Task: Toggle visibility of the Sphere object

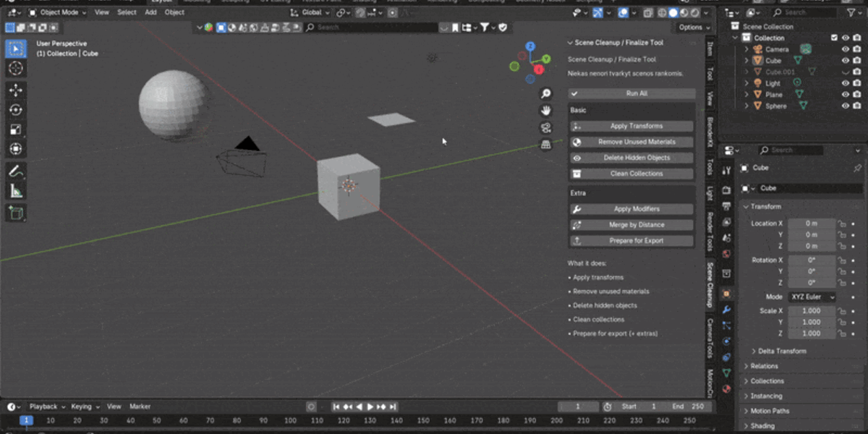Action: coord(845,106)
